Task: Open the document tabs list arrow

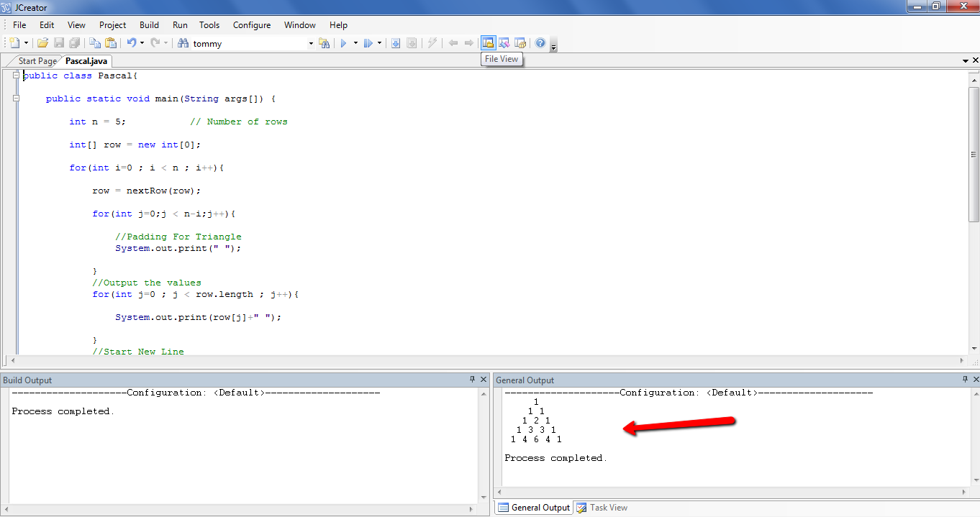Action: click(x=965, y=61)
